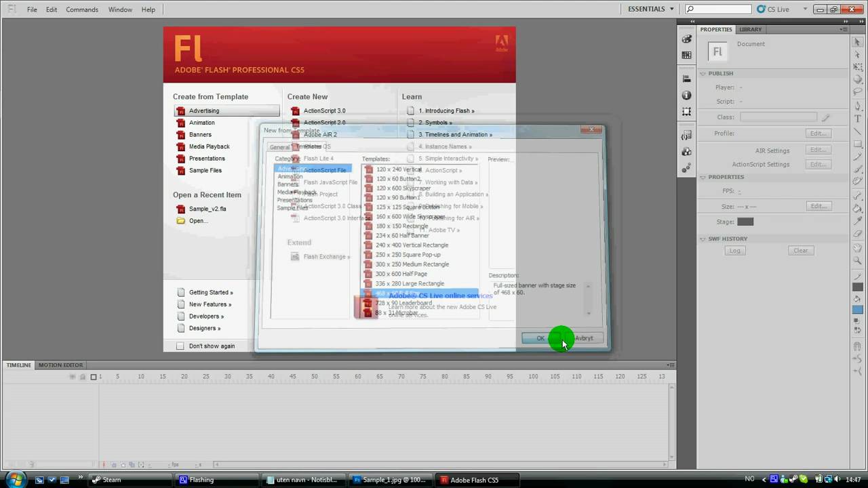Select the Hand tool
This screenshot has height=488, width=868.
[x=858, y=247]
